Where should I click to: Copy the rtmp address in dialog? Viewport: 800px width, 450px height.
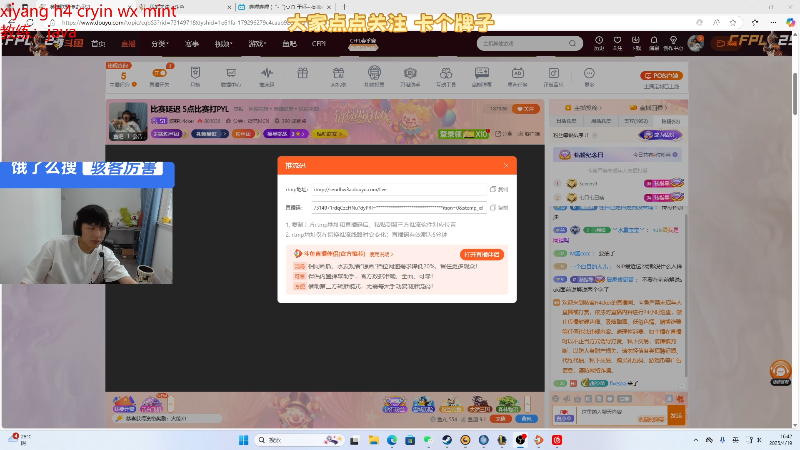[x=499, y=189]
